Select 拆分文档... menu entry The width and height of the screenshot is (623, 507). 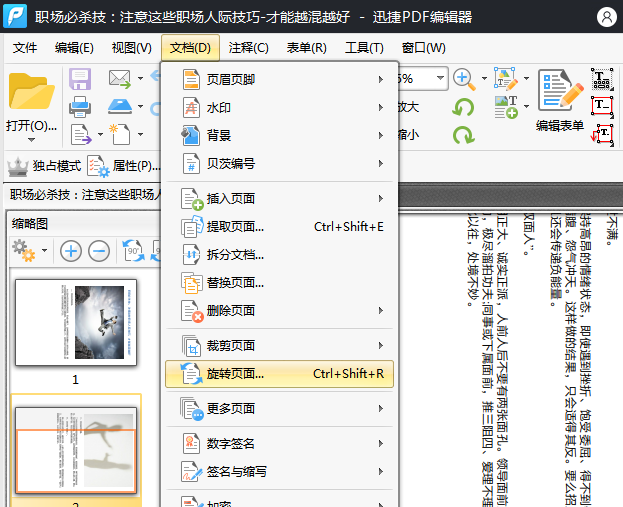pos(279,255)
